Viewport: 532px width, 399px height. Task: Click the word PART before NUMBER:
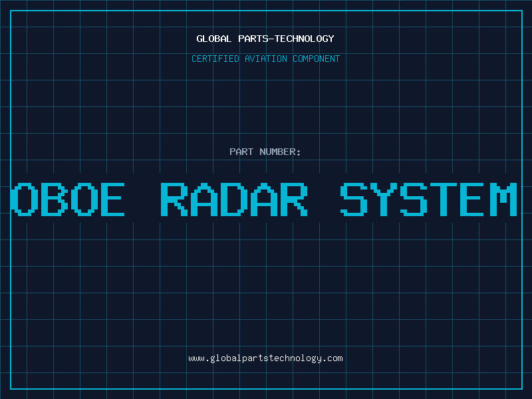click(x=241, y=152)
